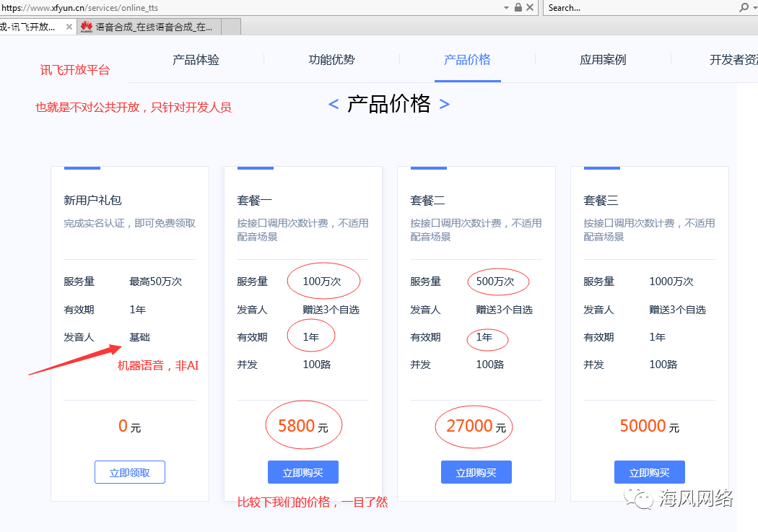Click the 100万次 value in 套餐一
The height and width of the screenshot is (532, 758).
click(322, 282)
